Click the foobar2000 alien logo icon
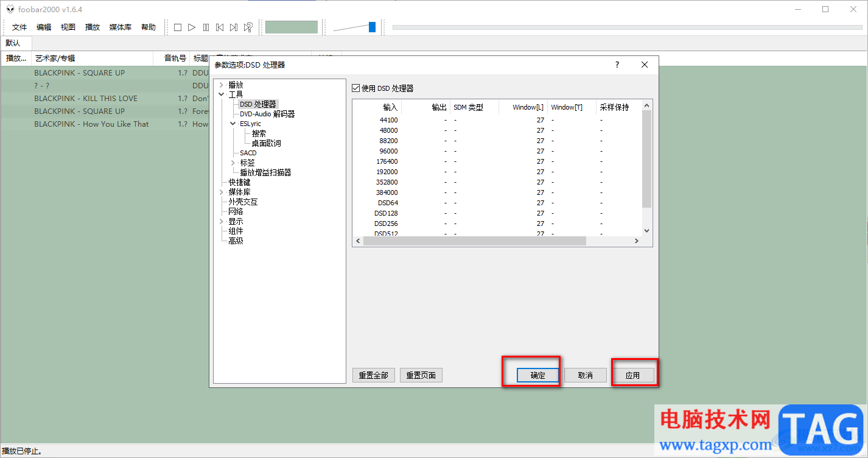 point(10,9)
